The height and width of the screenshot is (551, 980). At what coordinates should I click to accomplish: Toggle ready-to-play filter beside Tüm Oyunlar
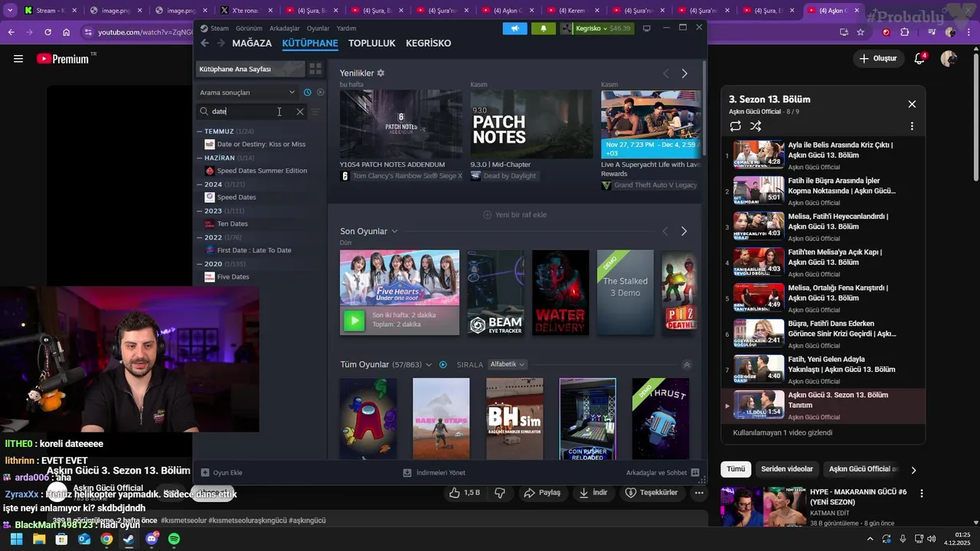pyautogui.click(x=443, y=365)
